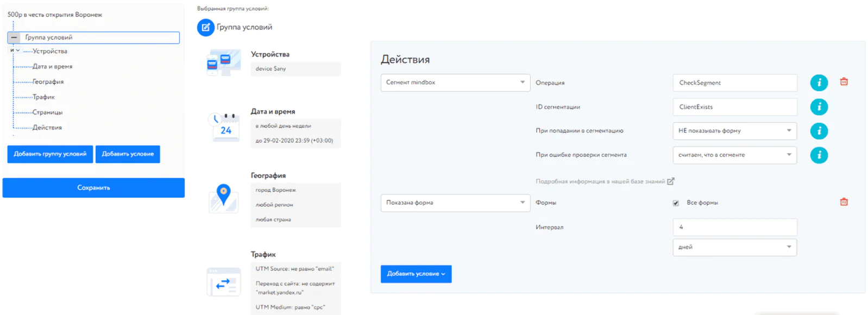Select Действия in the conditions tree
The height and width of the screenshot is (315, 868).
47,127
